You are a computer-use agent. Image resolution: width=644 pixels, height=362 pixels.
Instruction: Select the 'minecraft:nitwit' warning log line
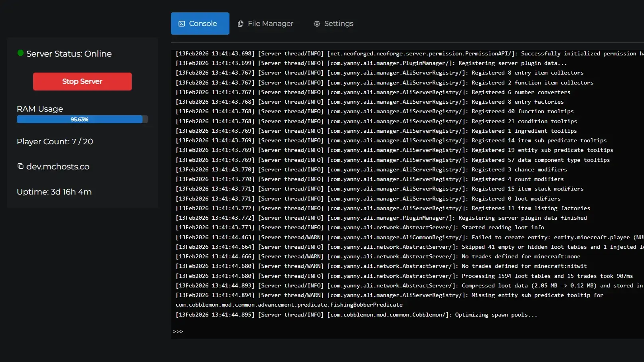point(381,266)
